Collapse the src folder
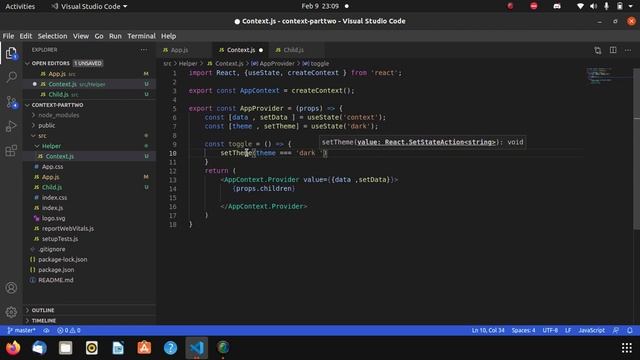 point(42,136)
